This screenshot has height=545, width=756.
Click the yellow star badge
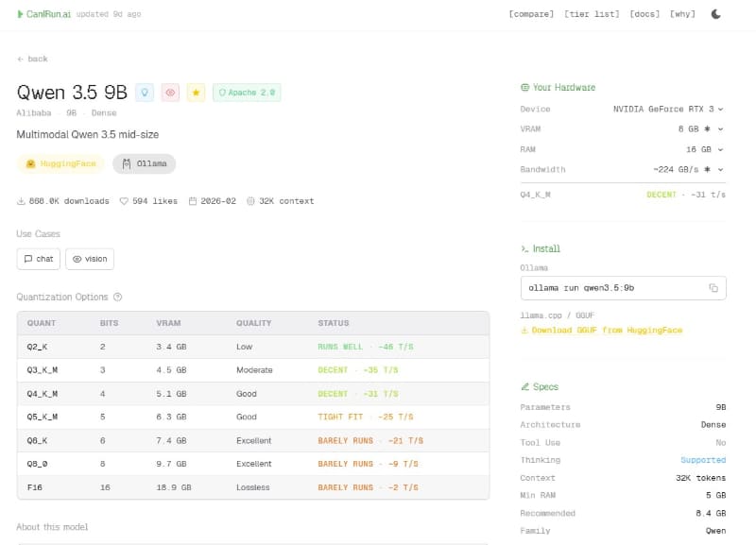coord(196,93)
